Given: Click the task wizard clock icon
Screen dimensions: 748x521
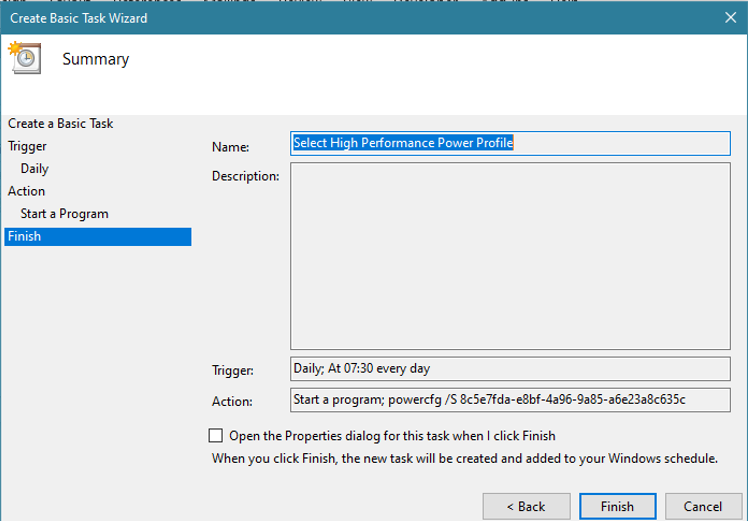Looking at the screenshot, I should click(24, 58).
